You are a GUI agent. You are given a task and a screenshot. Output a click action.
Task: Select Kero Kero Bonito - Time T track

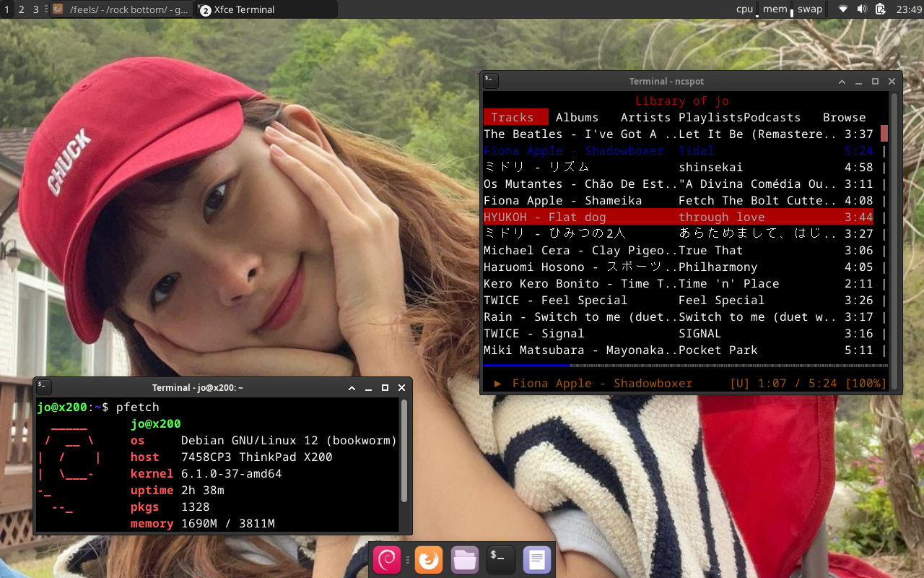click(x=679, y=283)
